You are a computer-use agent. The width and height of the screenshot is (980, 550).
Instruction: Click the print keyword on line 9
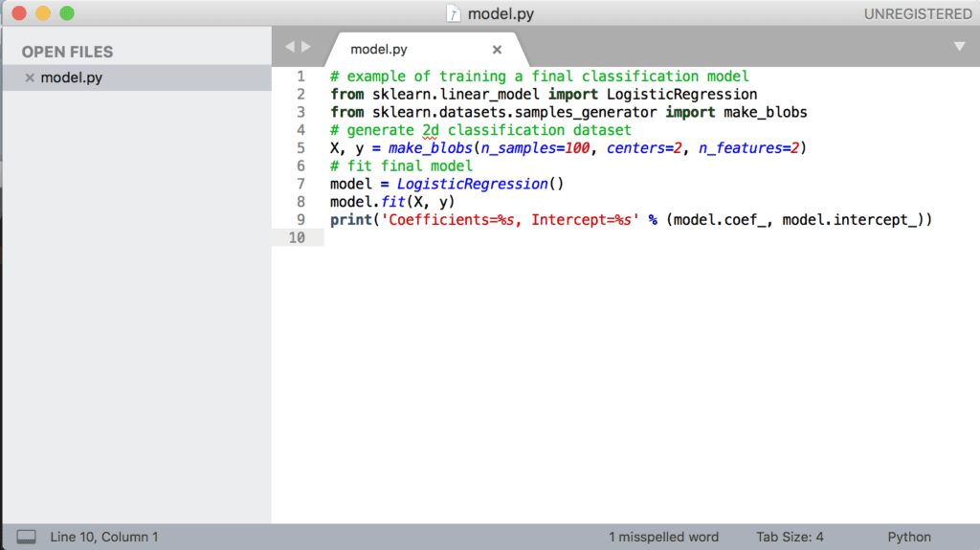(x=351, y=220)
